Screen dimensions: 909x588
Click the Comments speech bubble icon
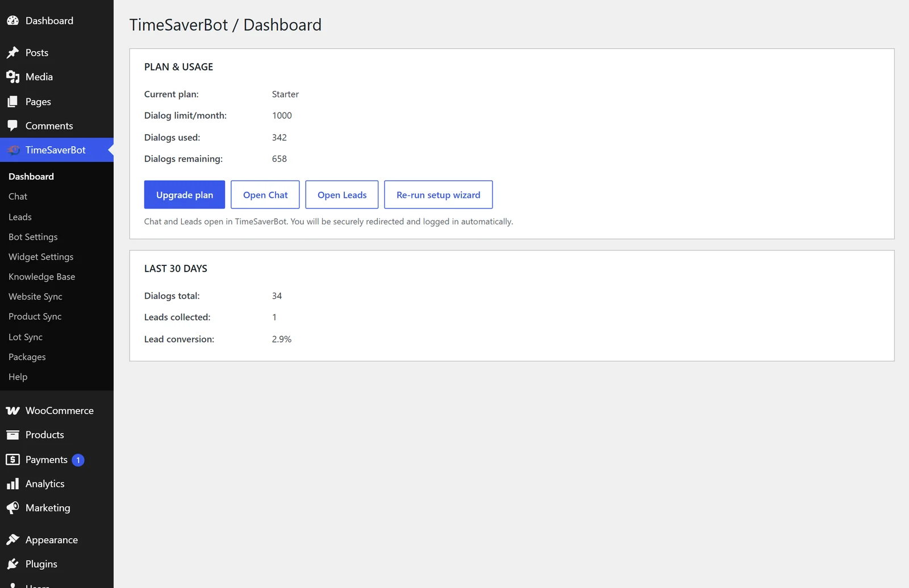click(12, 126)
